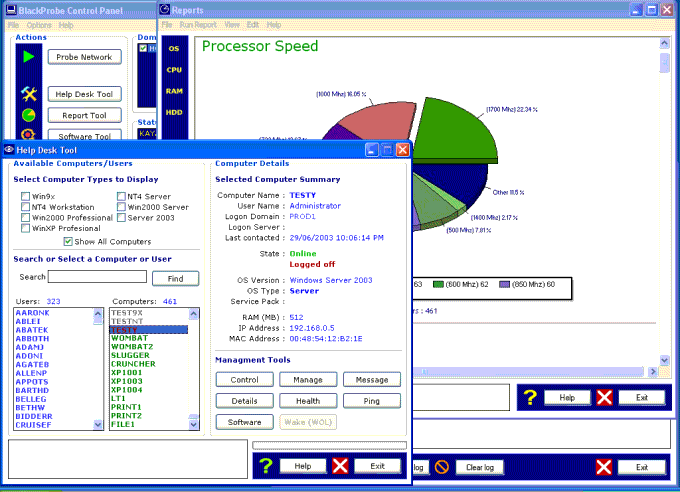Screen dimensions: 680x492
Task: Click Reports chart scroll down arrow
Action: [x=664, y=360]
